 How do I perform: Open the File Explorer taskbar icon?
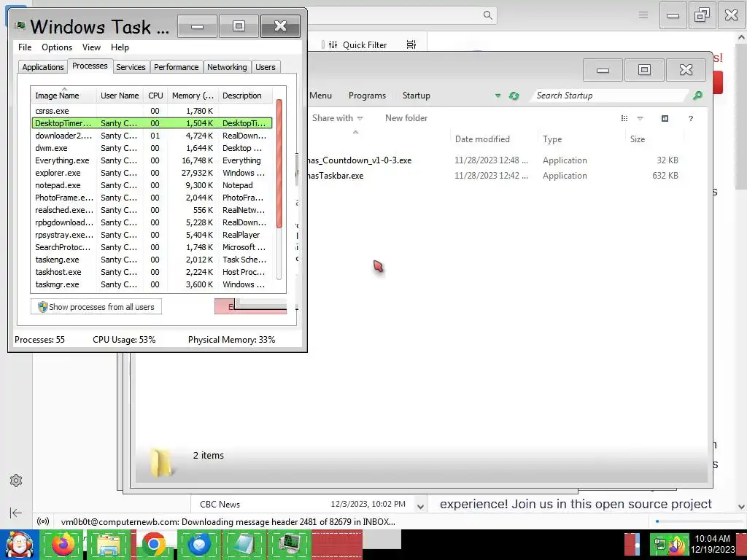click(109, 545)
